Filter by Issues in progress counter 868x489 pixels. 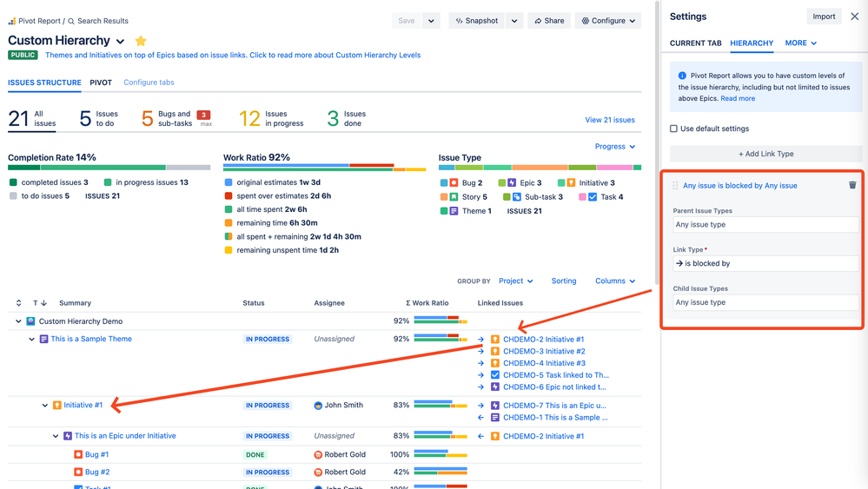point(271,118)
